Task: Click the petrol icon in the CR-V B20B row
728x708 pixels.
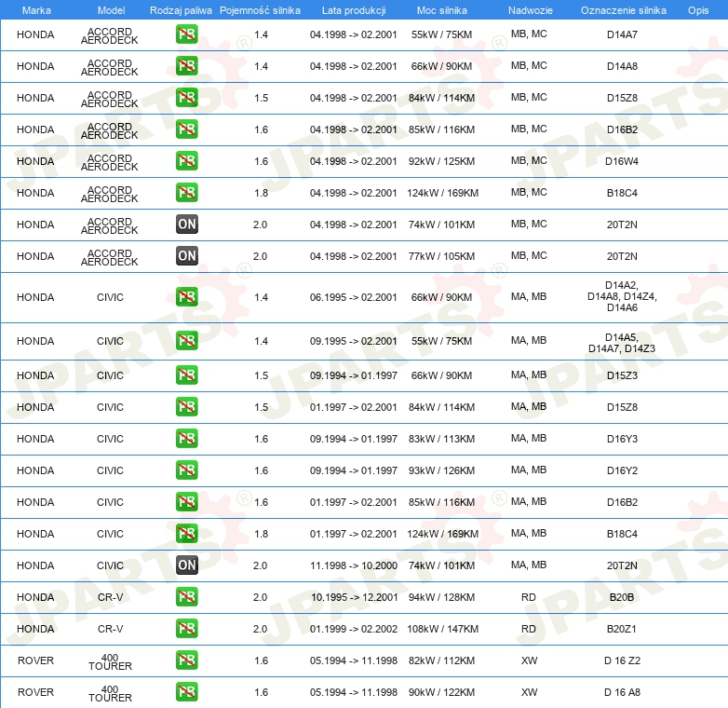Action: (x=186, y=596)
